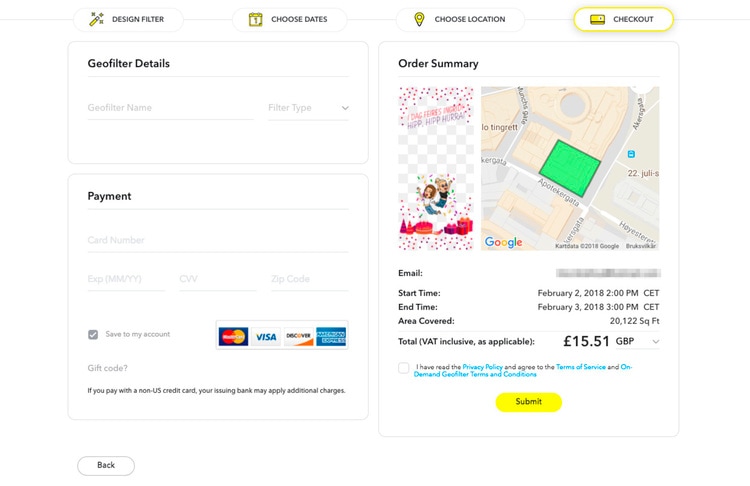The height and width of the screenshot is (486, 750).
Task: Click the Discover card icon
Action: click(298, 336)
